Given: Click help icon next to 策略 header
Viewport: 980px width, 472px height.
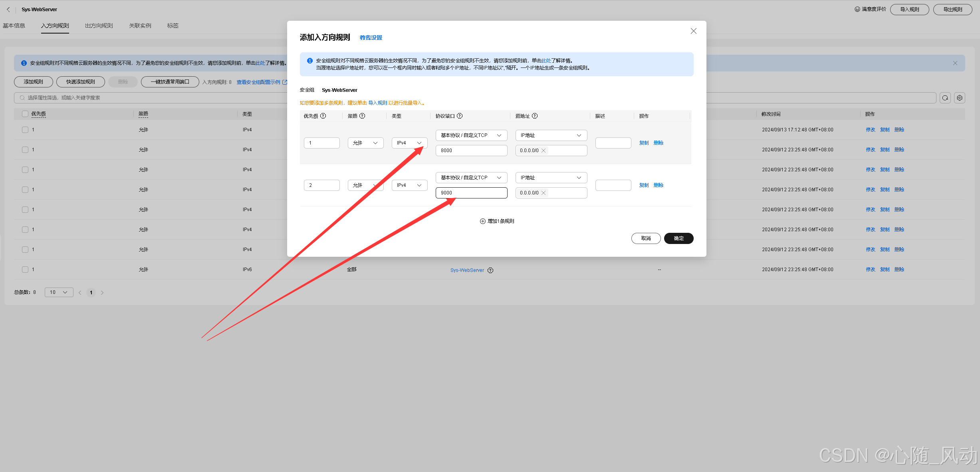Looking at the screenshot, I should (x=362, y=116).
